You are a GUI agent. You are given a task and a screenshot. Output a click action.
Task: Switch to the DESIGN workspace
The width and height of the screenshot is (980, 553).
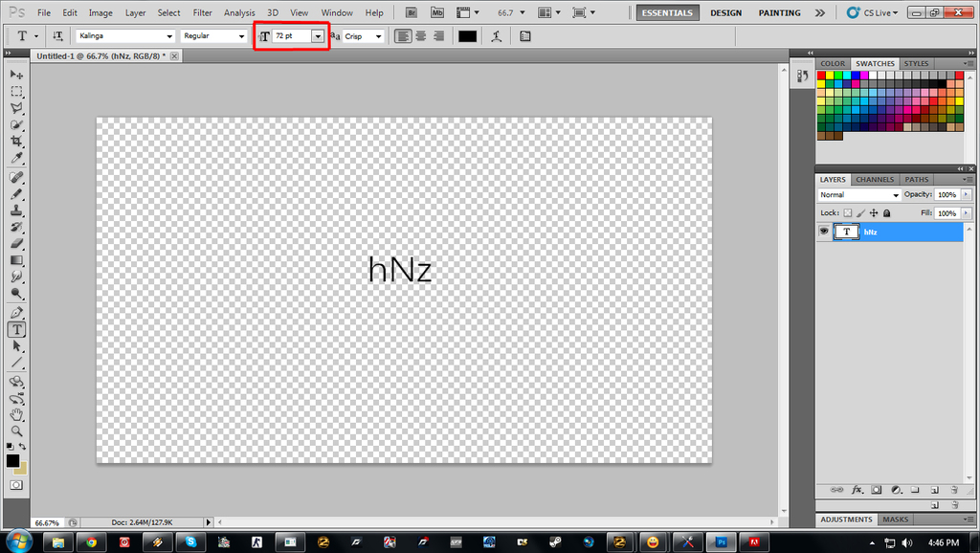pos(725,12)
